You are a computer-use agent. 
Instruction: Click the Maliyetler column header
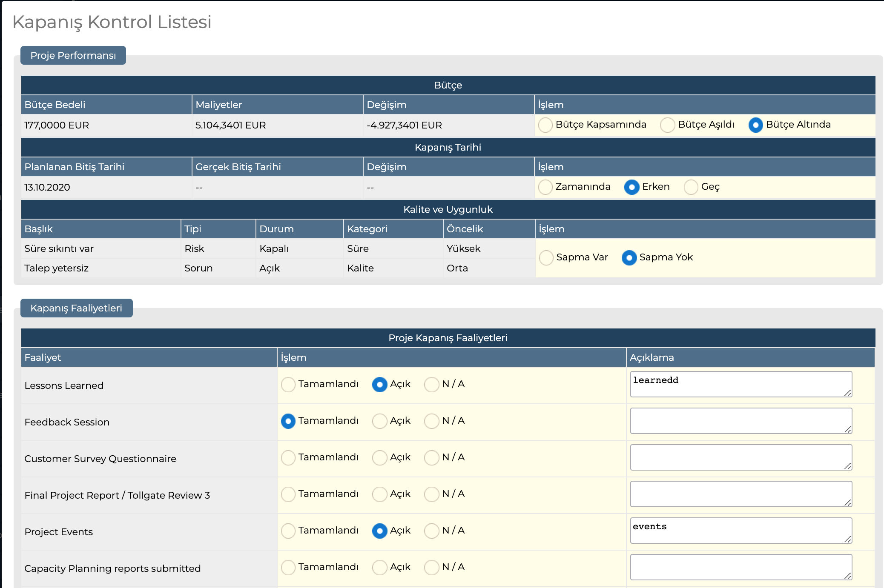point(278,105)
